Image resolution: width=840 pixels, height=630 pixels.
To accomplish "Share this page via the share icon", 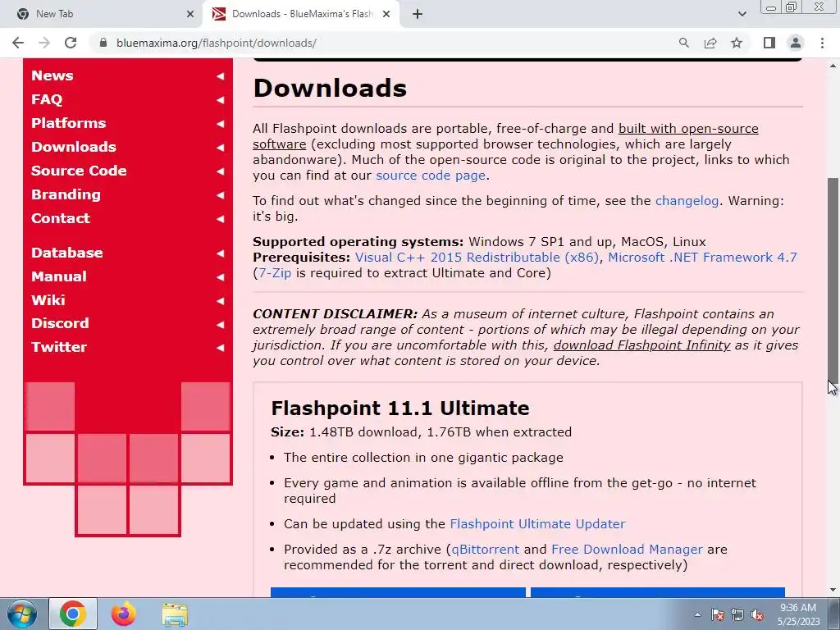I will click(x=710, y=43).
